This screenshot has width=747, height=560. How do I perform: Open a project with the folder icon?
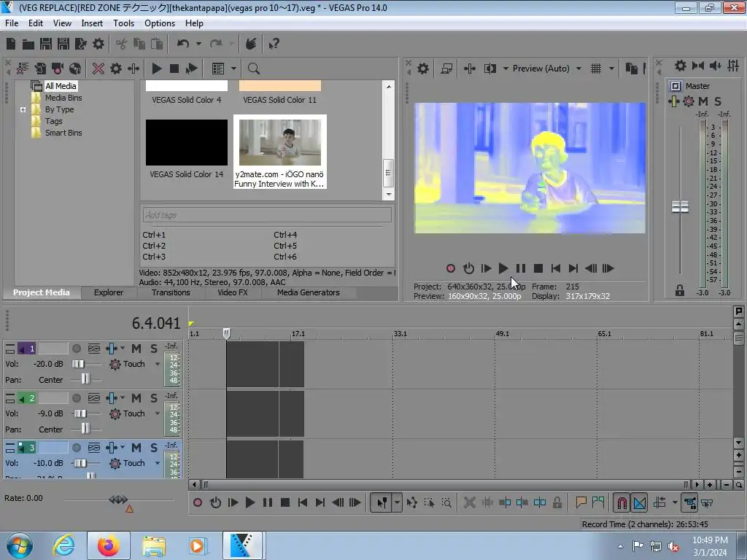click(x=28, y=44)
